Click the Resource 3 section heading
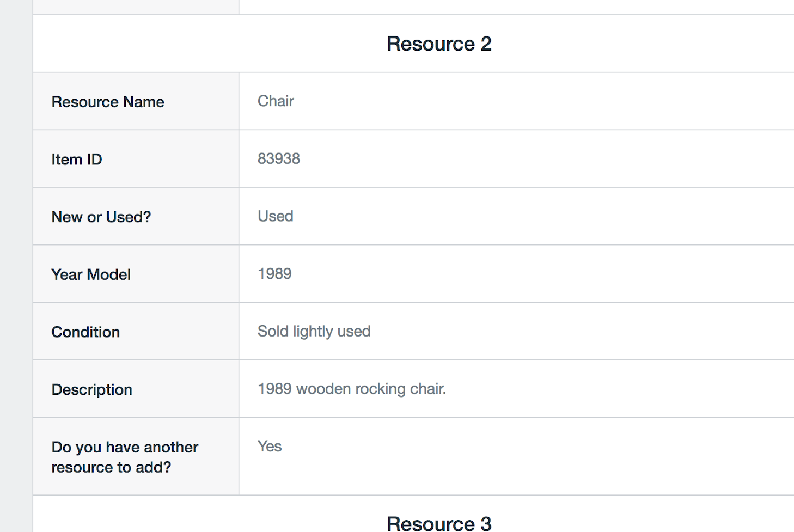The image size is (794, 532). pyautogui.click(x=439, y=523)
